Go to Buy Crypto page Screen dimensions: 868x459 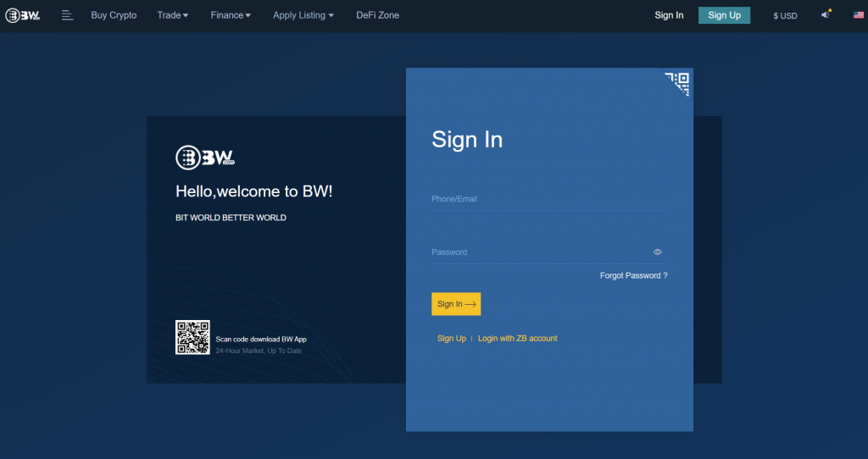(x=114, y=15)
